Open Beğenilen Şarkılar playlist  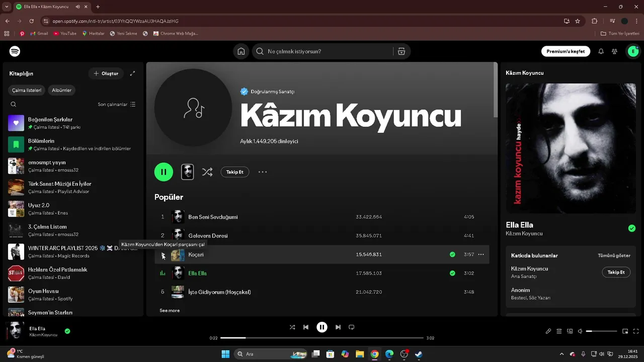pyautogui.click(x=72, y=123)
